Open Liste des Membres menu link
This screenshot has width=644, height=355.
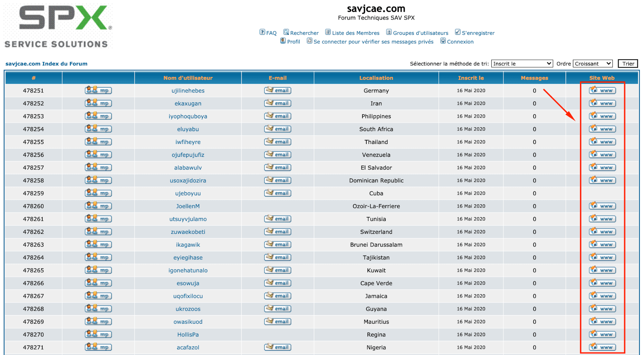[x=356, y=33]
